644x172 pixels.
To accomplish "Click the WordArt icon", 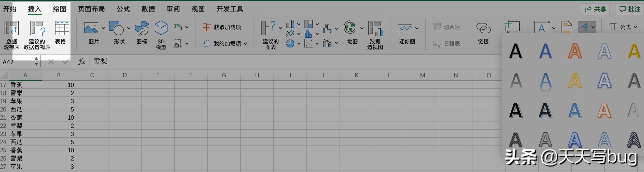I will pos(584,27).
